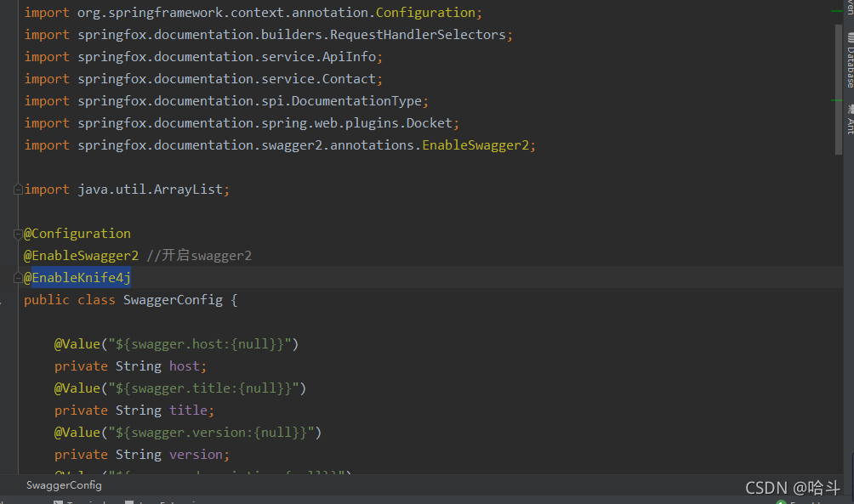854x504 pixels.
Task: Click the @EnableSwagger2 annotation before the comment
Action: click(81, 256)
